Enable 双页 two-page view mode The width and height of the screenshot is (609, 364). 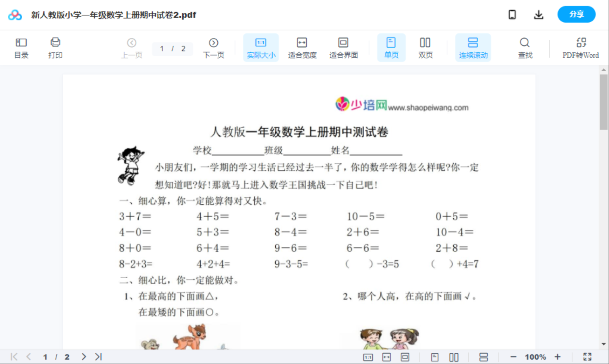pyautogui.click(x=425, y=47)
